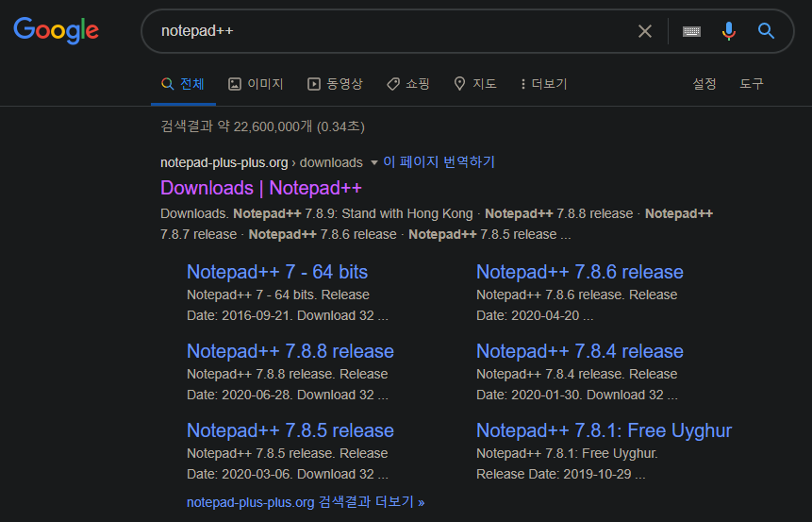Open the 쇼핑 tab

click(408, 84)
